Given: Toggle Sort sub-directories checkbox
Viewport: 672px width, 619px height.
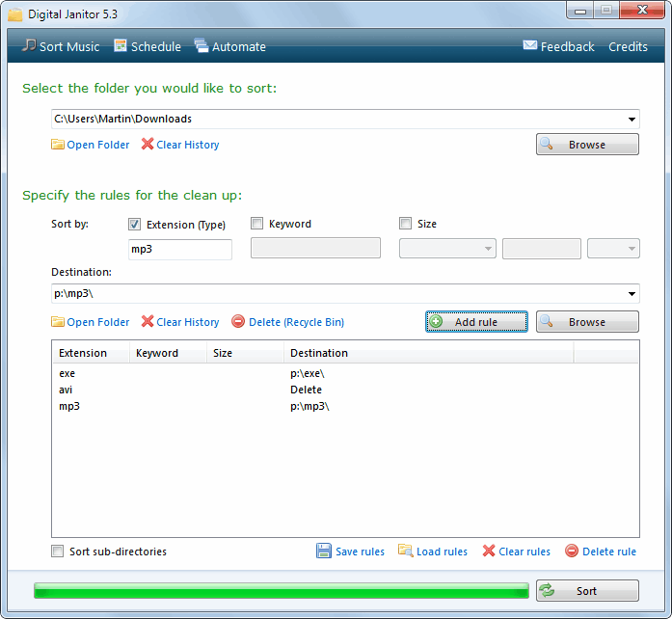Looking at the screenshot, I should 57,551.
